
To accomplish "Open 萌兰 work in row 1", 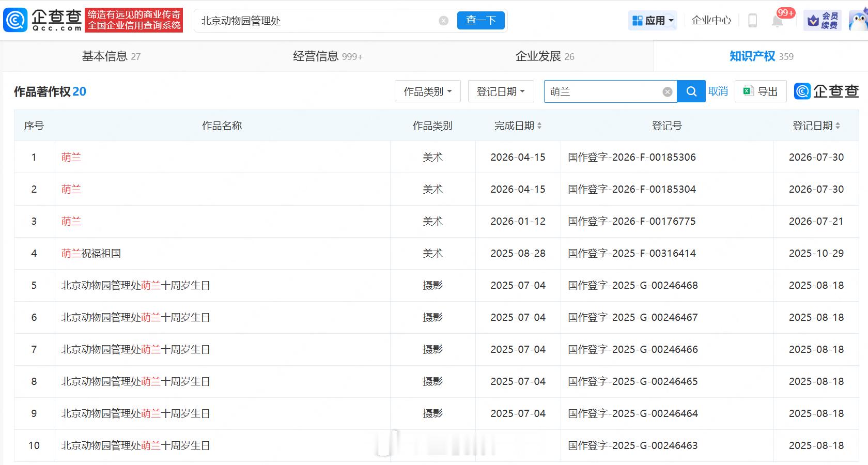I will [x=71, y=157].
